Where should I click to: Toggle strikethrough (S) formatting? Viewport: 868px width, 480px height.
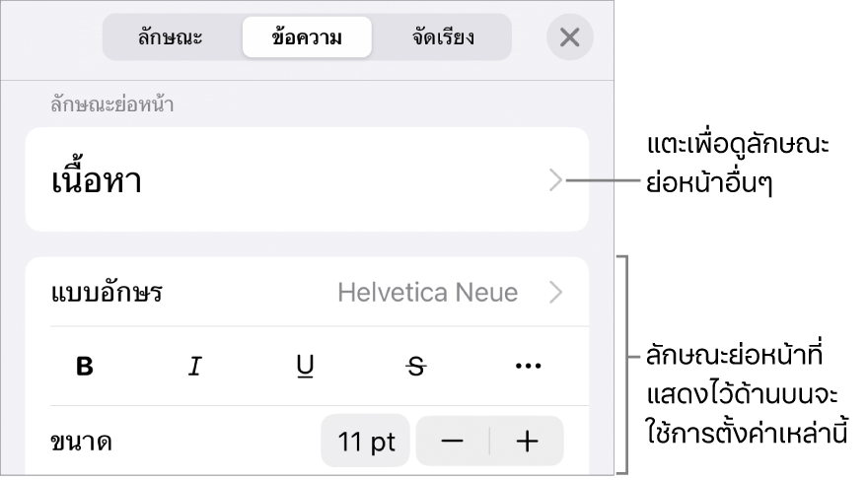coord(415,366)
